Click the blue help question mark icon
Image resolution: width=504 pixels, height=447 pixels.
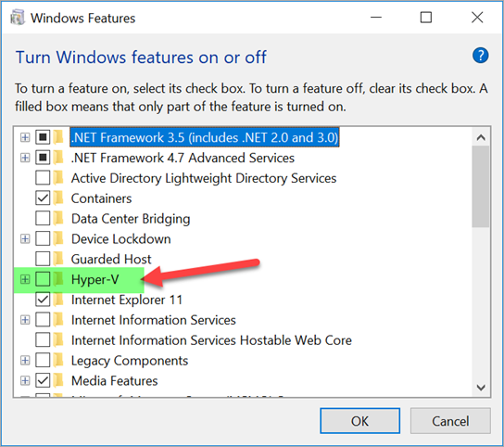pyautogui.click(x=480, y=56)
